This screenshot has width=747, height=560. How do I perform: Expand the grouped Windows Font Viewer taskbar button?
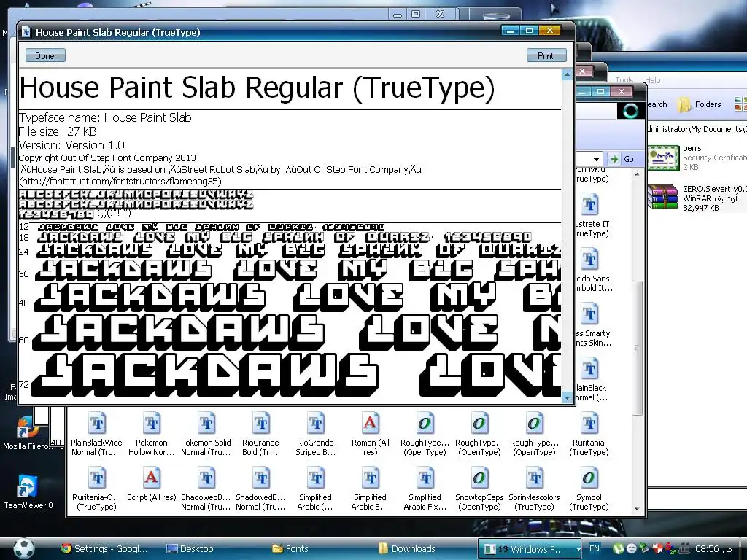tap(529, 549)
